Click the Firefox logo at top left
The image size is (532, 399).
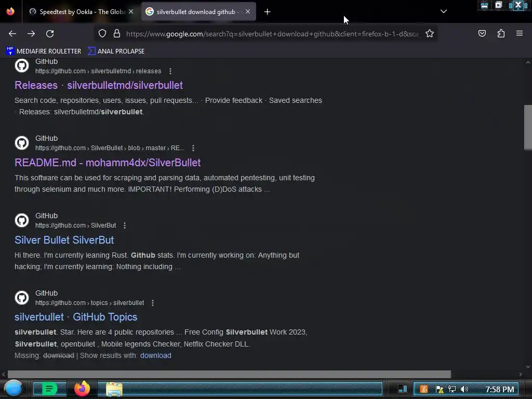tap(10, 11)
